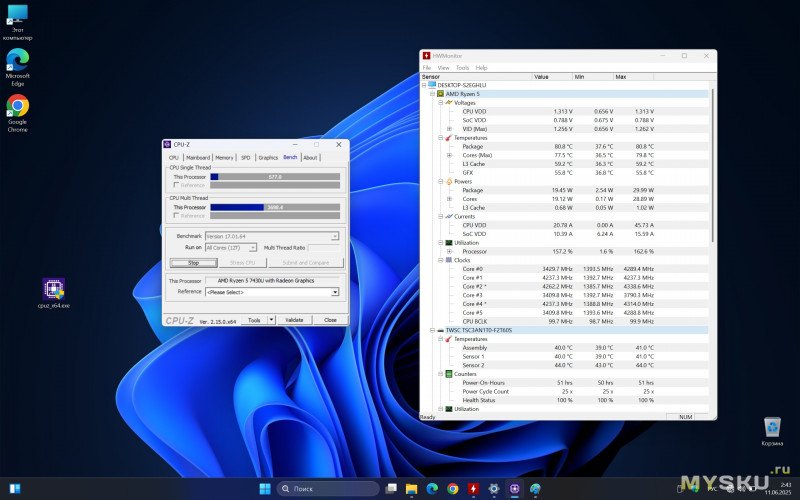Expand the VID (Max) row
This screenshot has width=800, height=500.
tap(449, 129)
